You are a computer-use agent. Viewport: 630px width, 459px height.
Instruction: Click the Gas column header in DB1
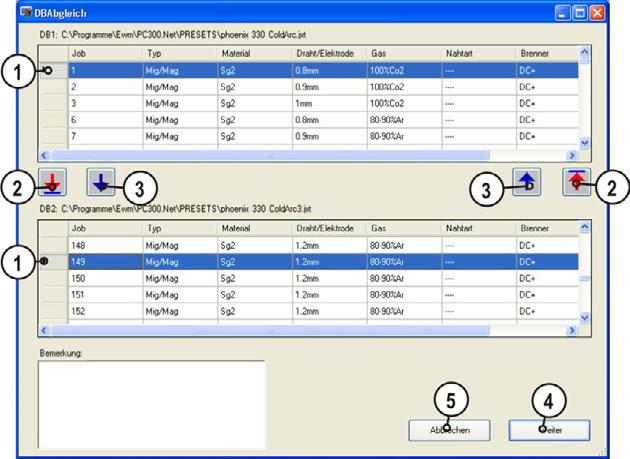tap(404, 53)
